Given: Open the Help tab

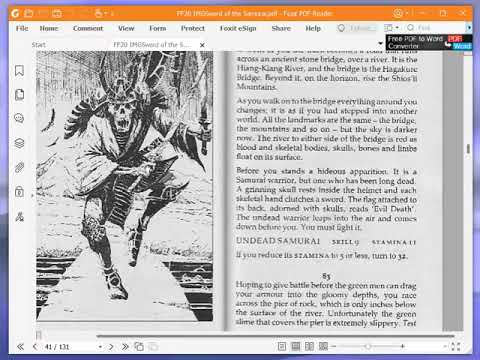Looking at the screenshot, I should pos(313,28).
